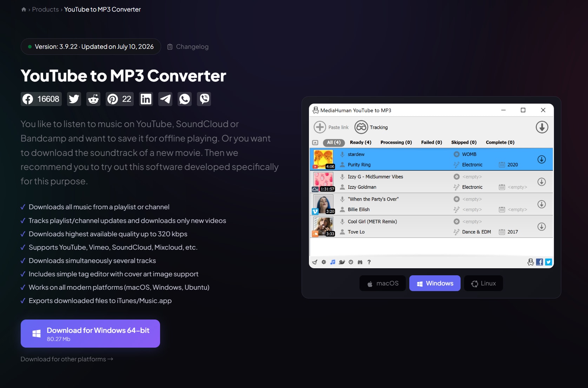Screen dimensions: 588x388
Task: Click the start all downloads arrow
Action: (542, 127)
